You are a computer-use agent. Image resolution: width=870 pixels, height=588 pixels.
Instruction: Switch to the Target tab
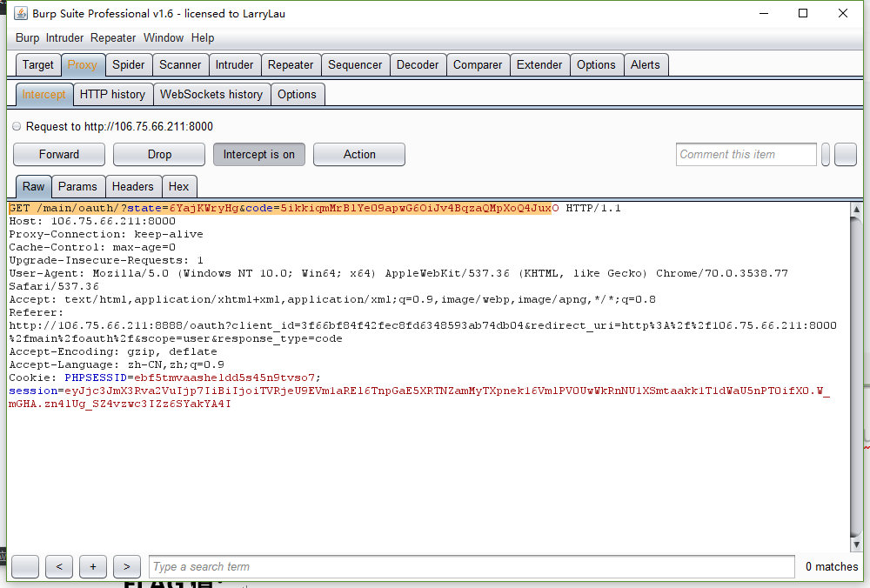click(37, 65)
